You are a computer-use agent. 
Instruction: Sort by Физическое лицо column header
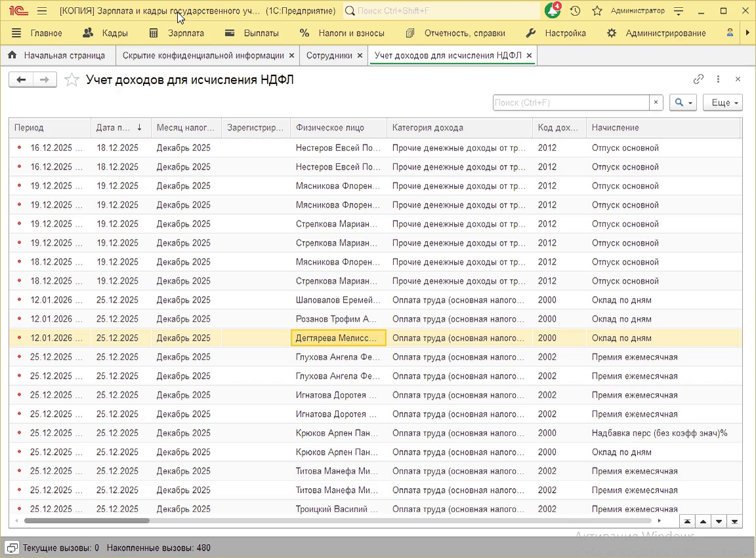click(x=339, y=128)
